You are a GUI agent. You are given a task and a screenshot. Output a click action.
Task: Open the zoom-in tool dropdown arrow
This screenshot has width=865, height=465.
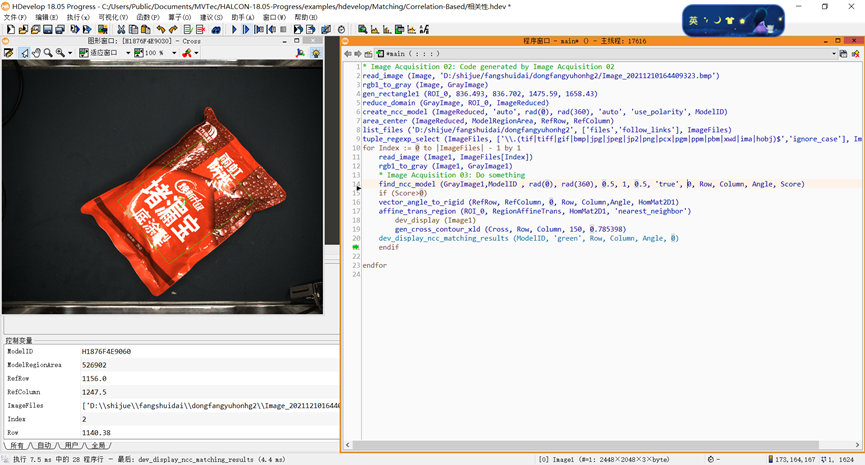(x=70, y=53)
